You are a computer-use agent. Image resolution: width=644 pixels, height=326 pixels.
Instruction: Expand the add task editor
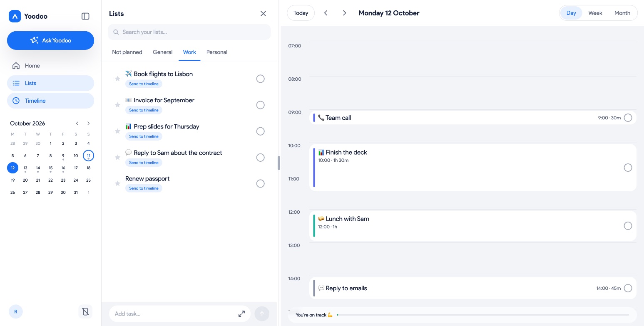241,314
